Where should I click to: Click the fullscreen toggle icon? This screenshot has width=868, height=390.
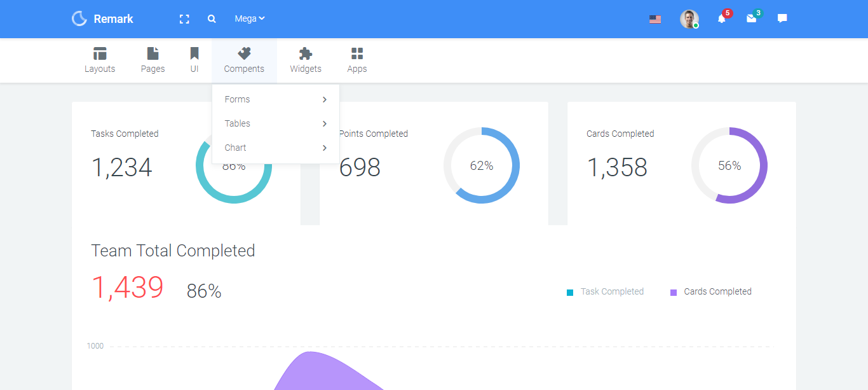(184, 19)
